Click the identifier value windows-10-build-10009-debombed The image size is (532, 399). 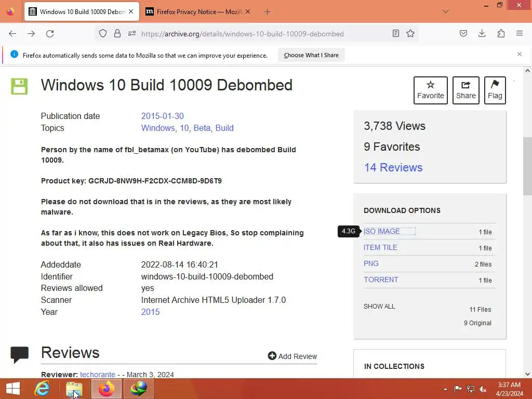tap(207, 276)
